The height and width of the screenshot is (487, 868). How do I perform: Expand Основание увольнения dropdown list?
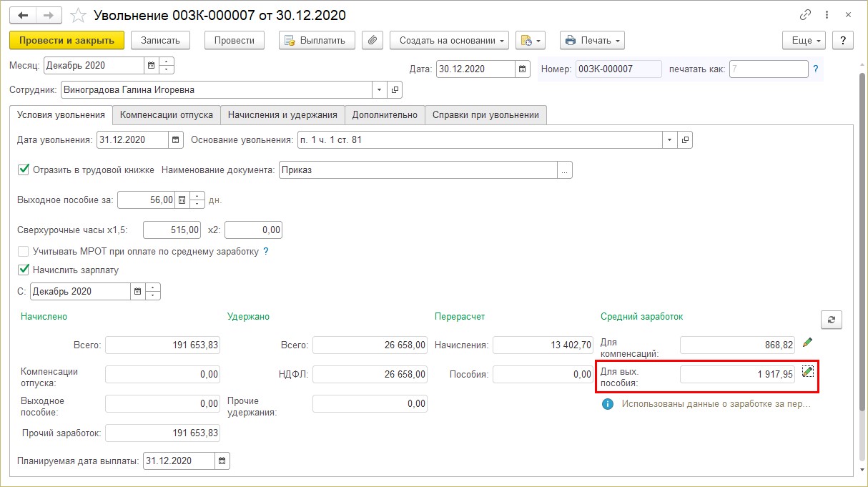(669, 140)
